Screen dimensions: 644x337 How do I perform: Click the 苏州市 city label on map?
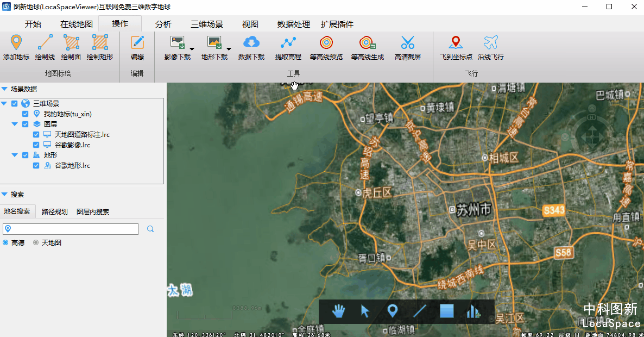(x=473, y=210)
